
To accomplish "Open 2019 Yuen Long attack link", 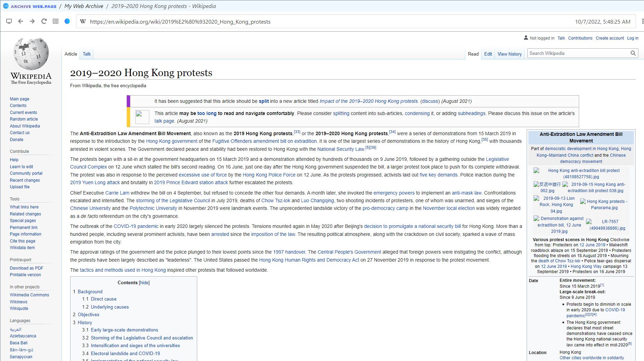I will (95, 182).
